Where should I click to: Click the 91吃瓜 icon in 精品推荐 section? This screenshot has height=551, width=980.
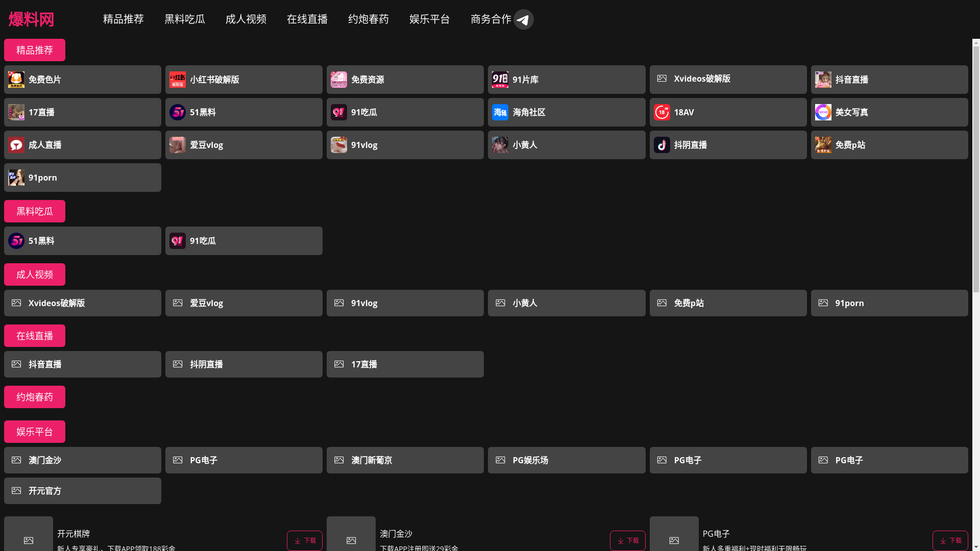point(339,112)
